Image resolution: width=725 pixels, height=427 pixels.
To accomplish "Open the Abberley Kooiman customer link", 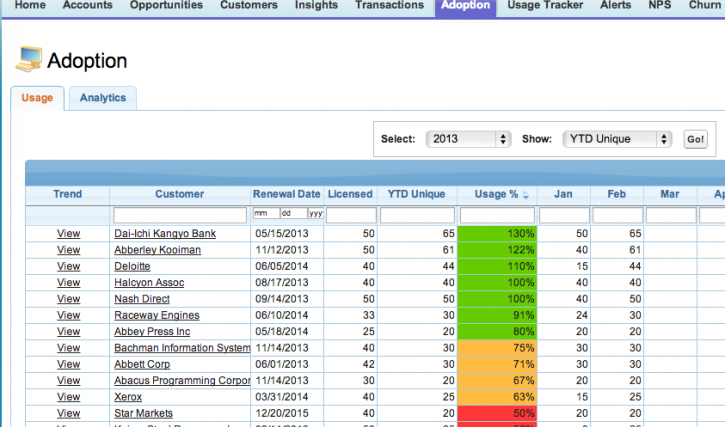I will pos(157,250).
